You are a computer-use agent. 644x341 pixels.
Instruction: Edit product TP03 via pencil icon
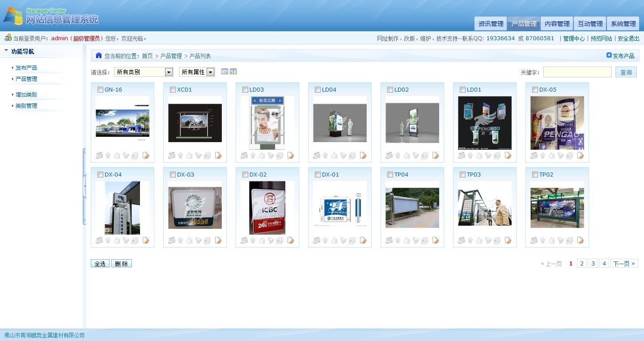508,240
